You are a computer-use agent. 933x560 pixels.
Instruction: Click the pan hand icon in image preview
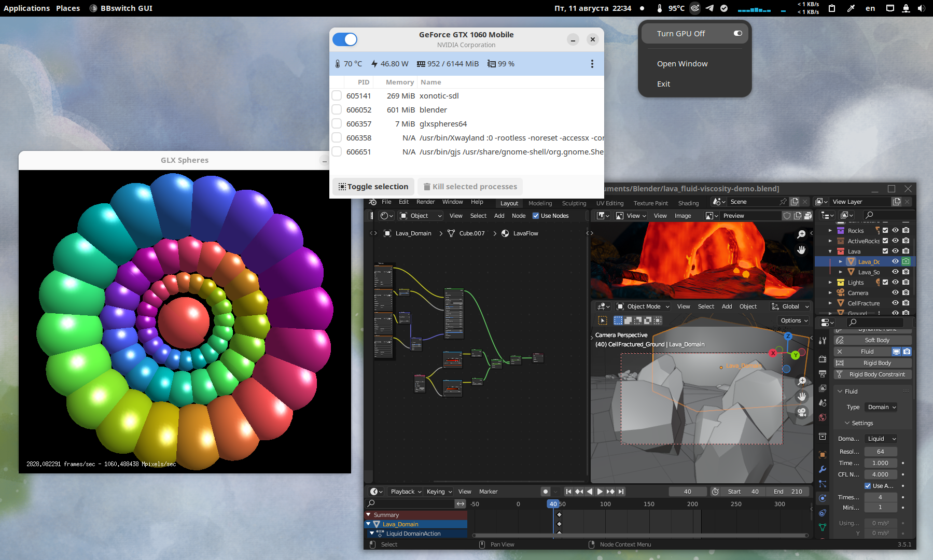coord(801,250)
